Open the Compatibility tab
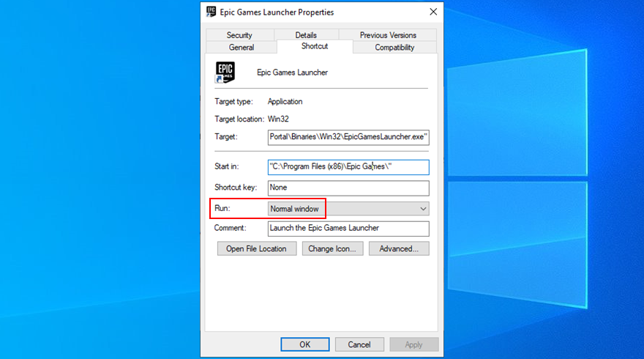Viewport: 644px width, 359px height. (x=394, y=48)
